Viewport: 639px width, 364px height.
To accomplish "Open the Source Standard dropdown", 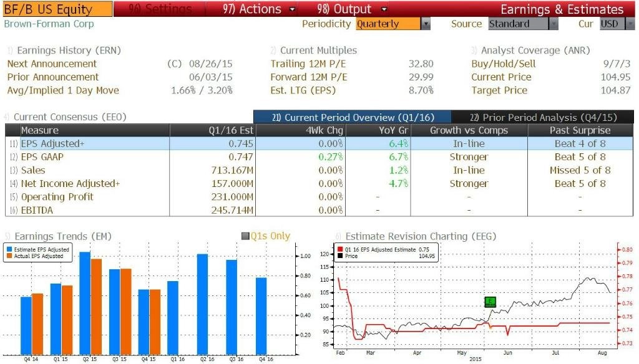I will tap(524, 24).
